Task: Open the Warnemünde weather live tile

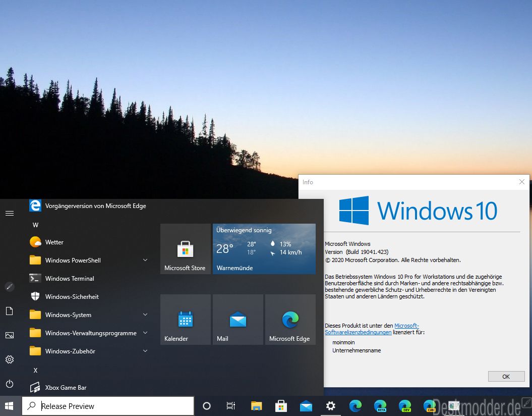Action: 264,248
